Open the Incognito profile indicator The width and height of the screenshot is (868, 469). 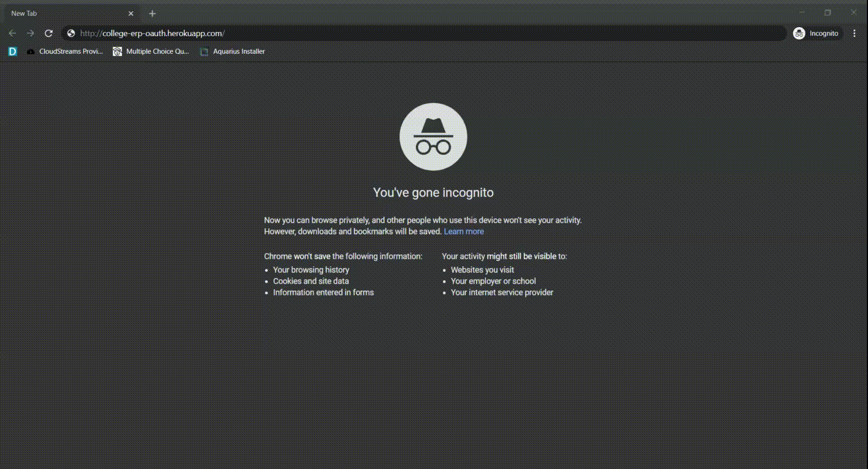pos(817,33)
